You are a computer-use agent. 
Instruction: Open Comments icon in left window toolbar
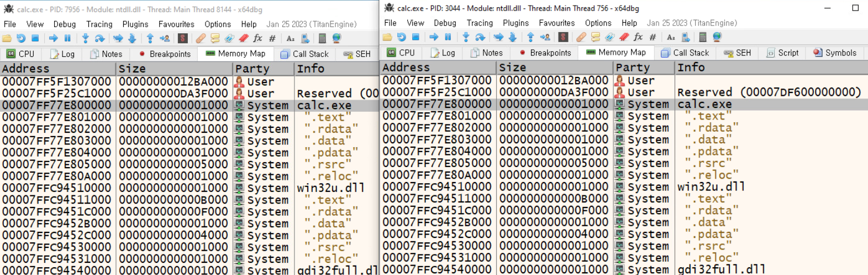tap(215, 38)
